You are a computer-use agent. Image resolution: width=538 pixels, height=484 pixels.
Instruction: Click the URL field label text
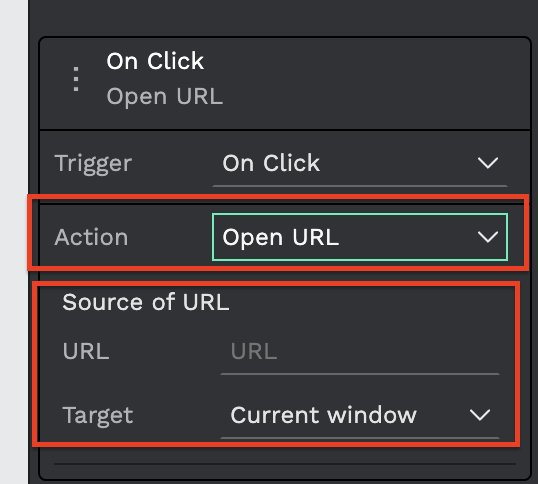[86, 352]
